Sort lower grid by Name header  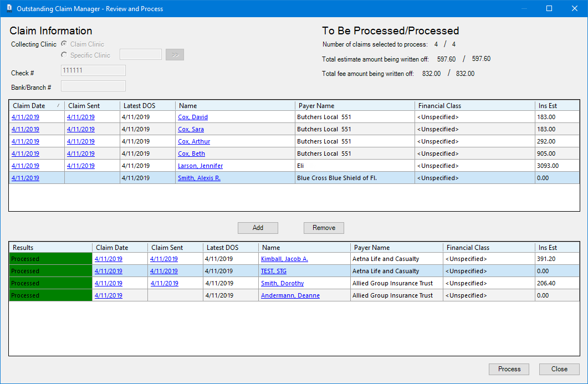304,248
